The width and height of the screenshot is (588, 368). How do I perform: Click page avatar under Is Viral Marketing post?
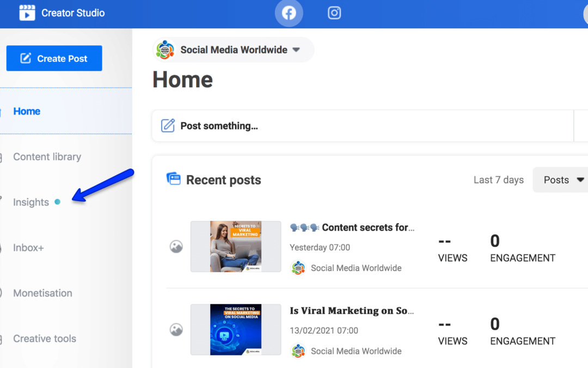298,351
